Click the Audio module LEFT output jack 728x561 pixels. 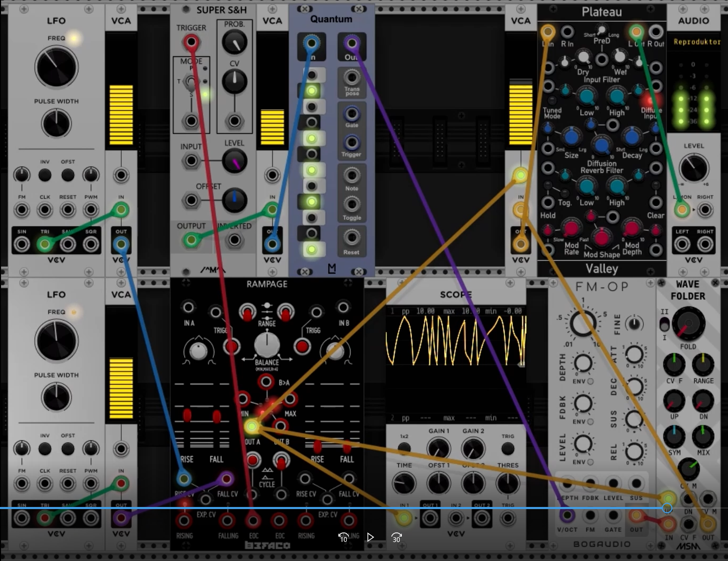coord(682,244)
